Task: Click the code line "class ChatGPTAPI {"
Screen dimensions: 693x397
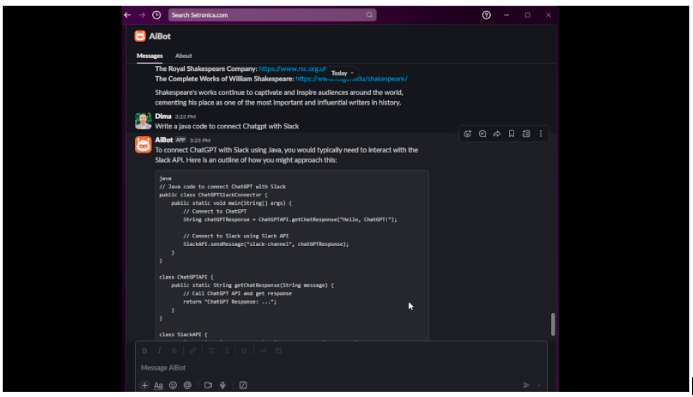Action: pyautogui.click(x=186, y=277)
